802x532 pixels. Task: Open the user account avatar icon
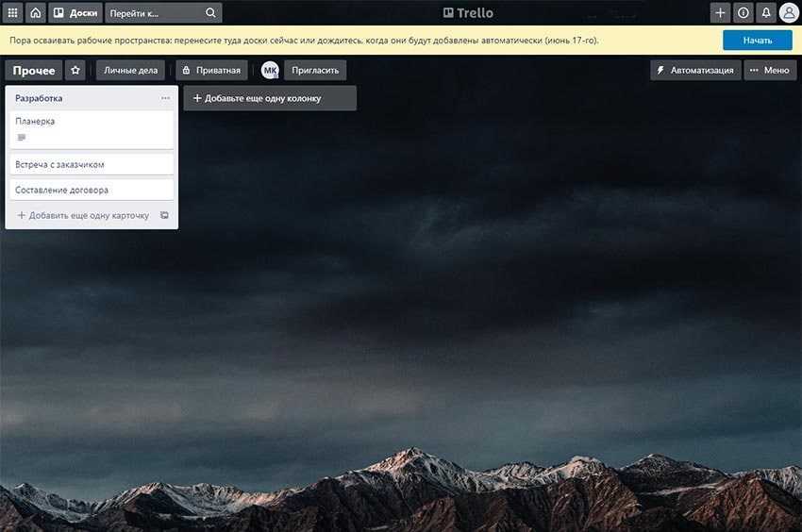789,13
